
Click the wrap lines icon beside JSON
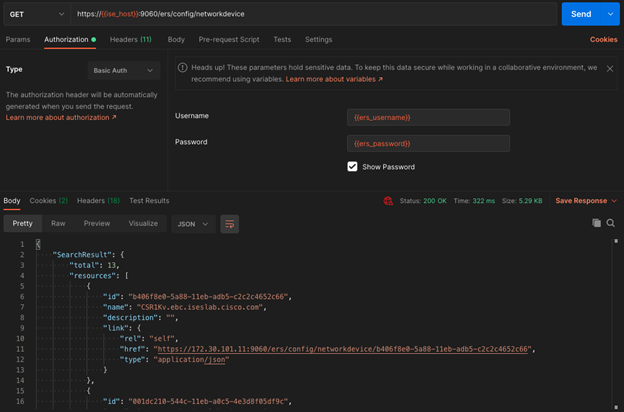click(x=230, y=224)
